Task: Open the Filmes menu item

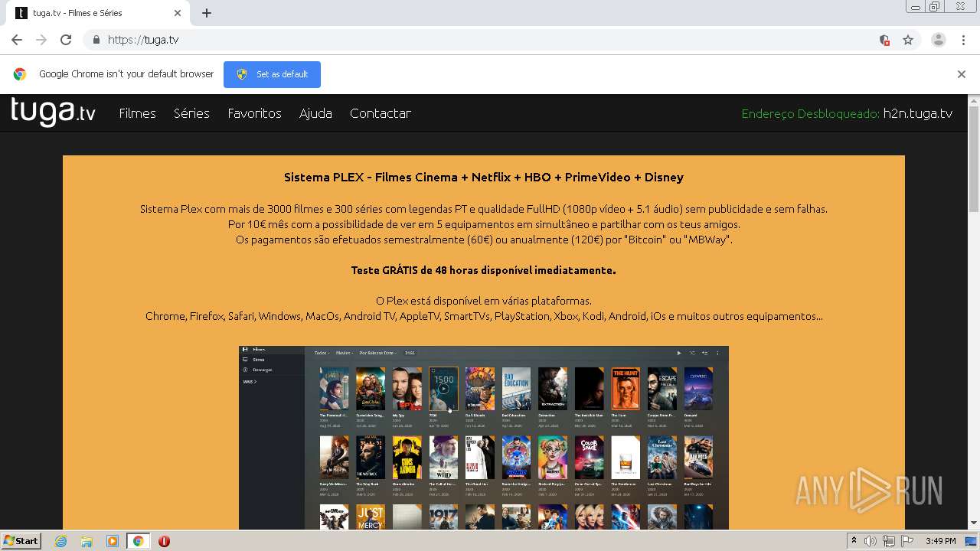Action: [137, 113]
